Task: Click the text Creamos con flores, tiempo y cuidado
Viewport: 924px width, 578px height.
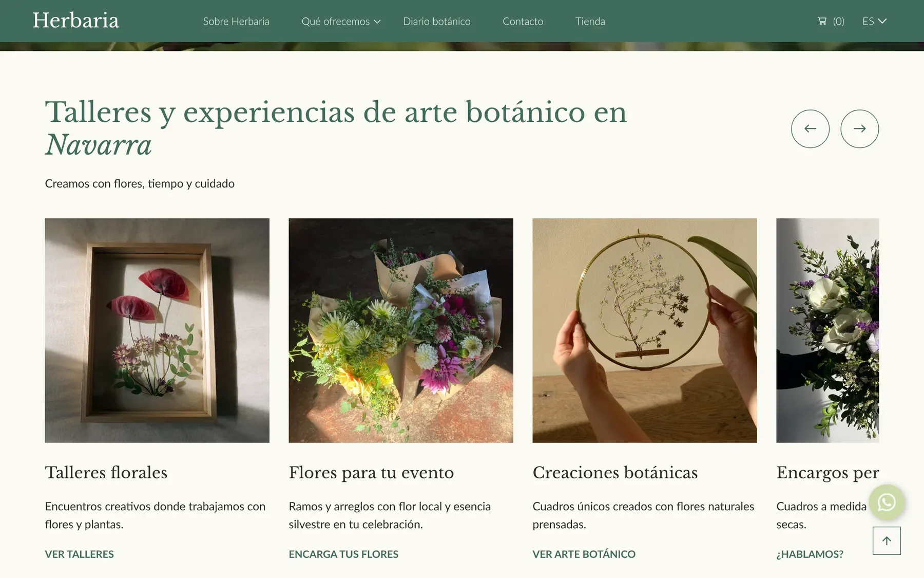Action: [140, 183]
